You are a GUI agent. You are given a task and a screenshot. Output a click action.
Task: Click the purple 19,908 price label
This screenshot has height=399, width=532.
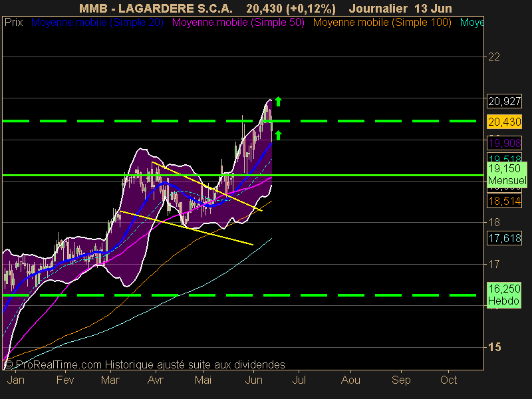coord(504,143)
